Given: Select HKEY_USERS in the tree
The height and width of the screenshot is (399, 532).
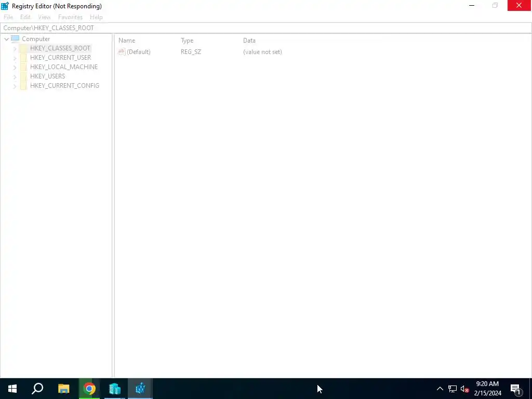Looking at the screenshot, I should tap(47, 76).
